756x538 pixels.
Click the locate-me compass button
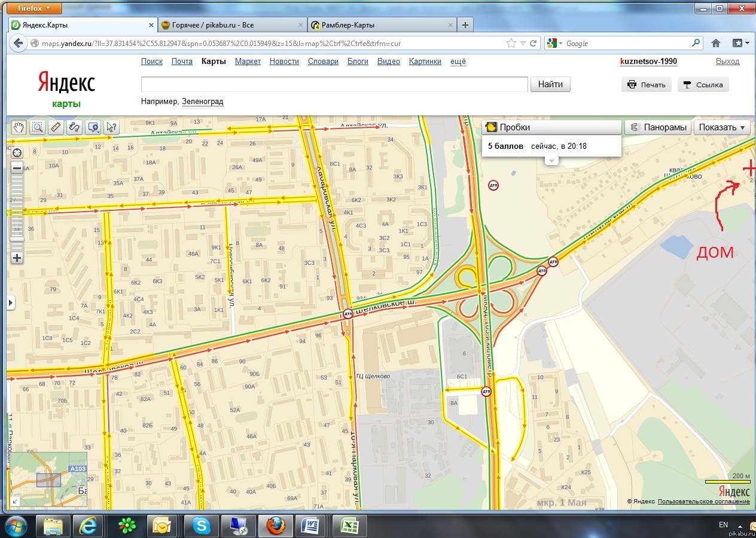[17, 152]
